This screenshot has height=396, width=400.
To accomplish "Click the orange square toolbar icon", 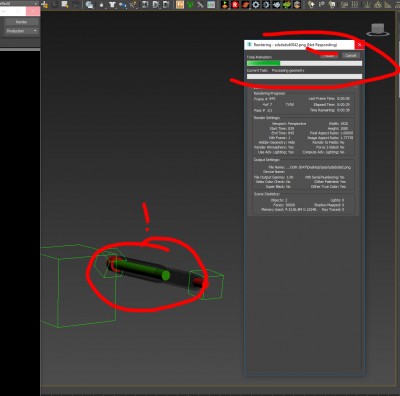I will point(180,4).
